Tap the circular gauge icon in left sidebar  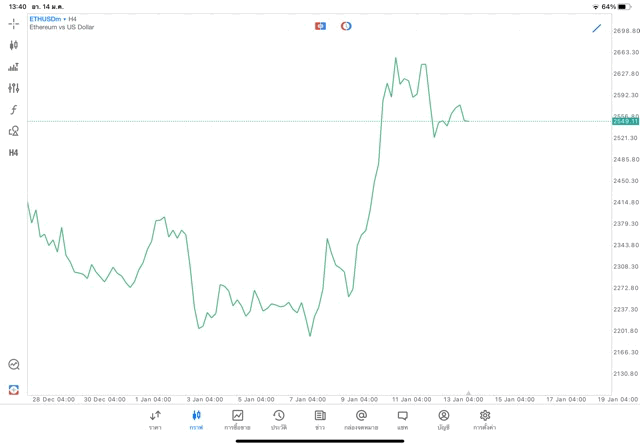pos(14,365)
